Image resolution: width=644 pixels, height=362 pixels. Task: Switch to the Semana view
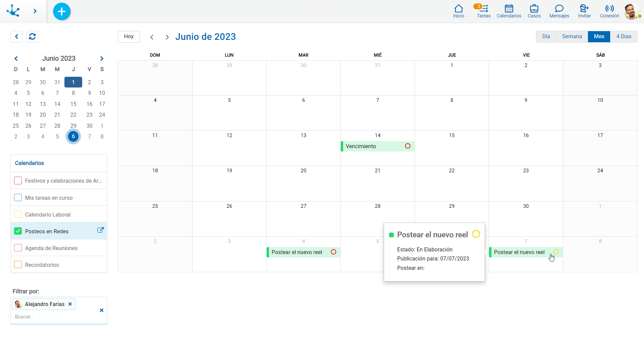572,37
